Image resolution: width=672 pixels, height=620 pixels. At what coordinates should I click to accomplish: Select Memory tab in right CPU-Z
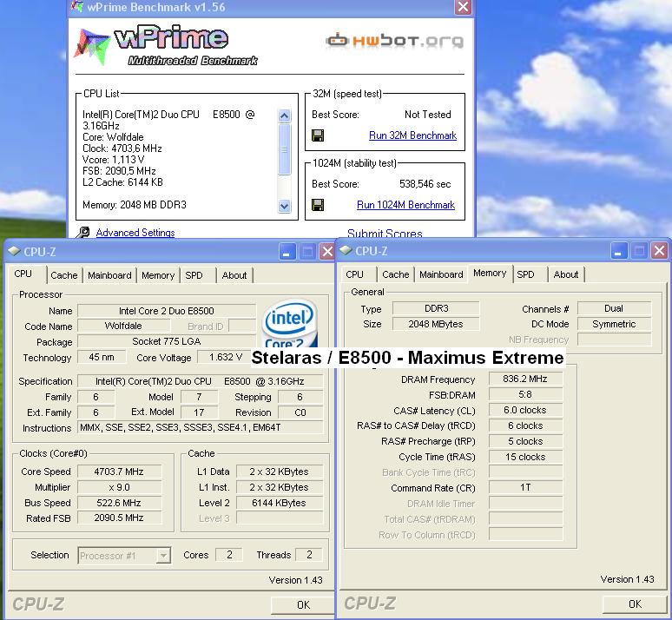coord(490,274)
